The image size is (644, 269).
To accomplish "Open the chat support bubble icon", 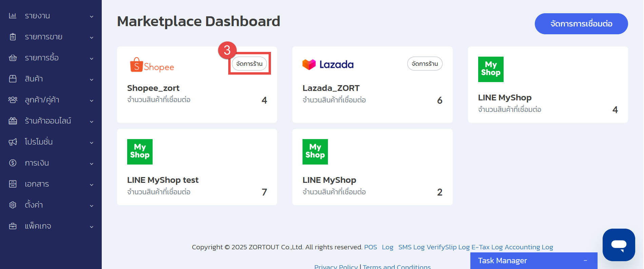I will point(619,245).
